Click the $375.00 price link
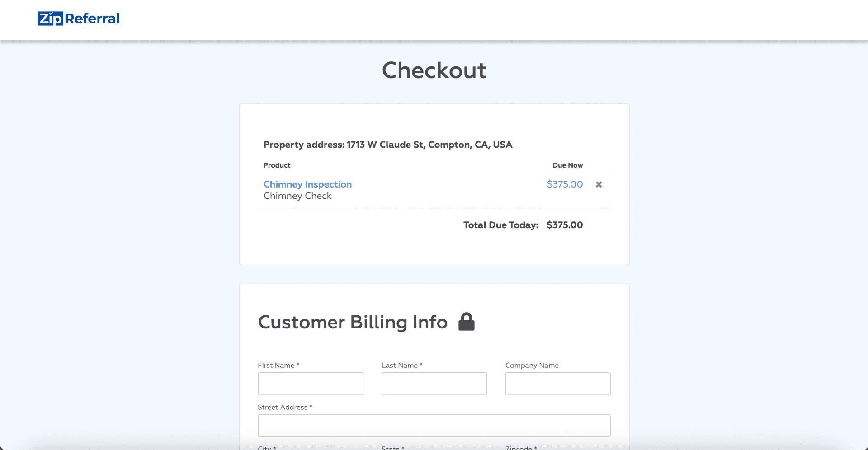The width and height of the screenshot is (868, 450). pyautogui.click(x=565, y=184)
